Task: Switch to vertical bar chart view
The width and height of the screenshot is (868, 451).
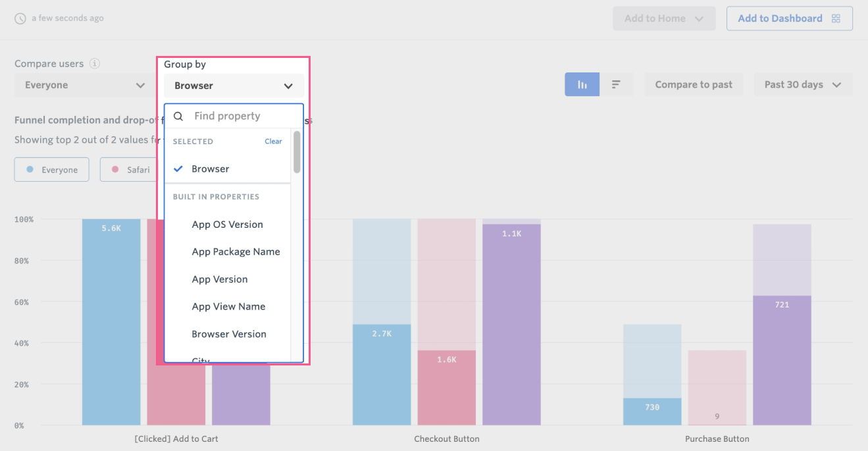Action: pyautogui.click(x=582, y=84)
